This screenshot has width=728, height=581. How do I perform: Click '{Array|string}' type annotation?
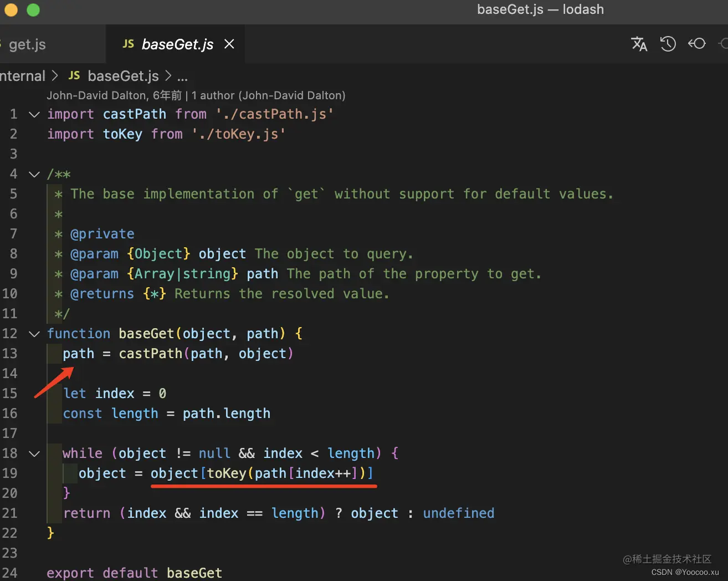click(182, 274)
